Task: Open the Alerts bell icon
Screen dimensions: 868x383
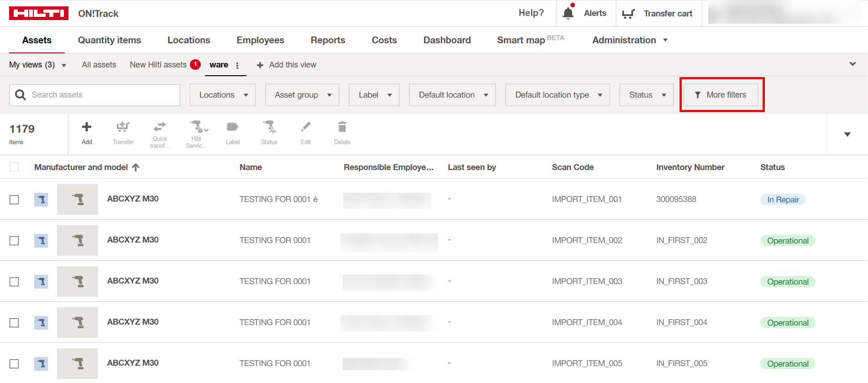Action: point(568,13)
